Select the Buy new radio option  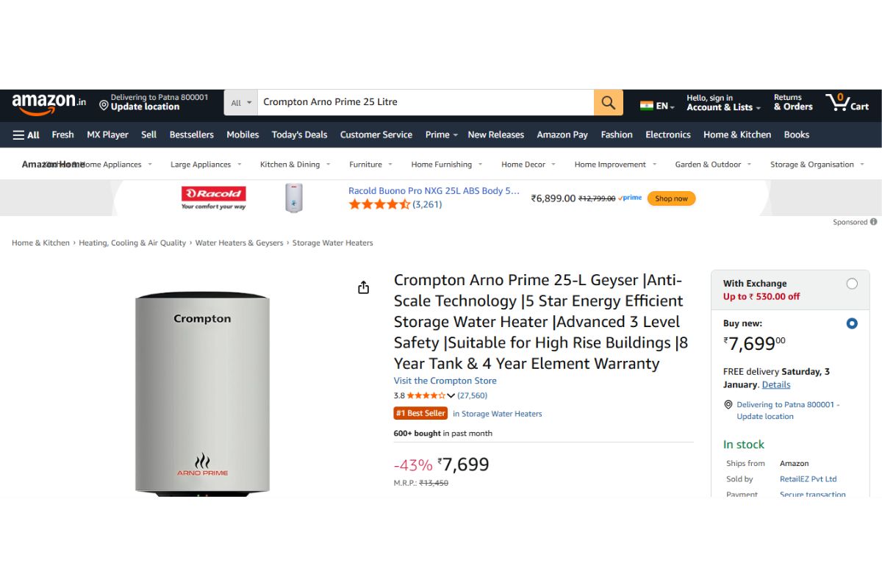[852, 323]
